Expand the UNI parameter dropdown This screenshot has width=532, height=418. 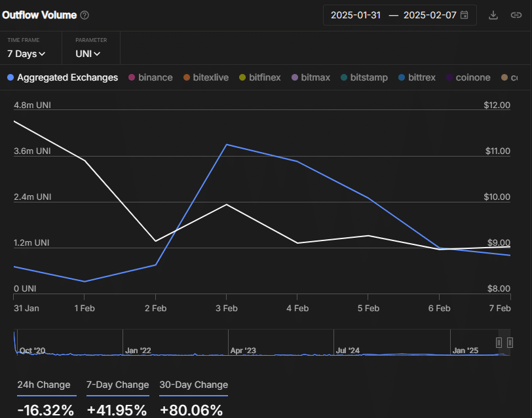[88, 54]
